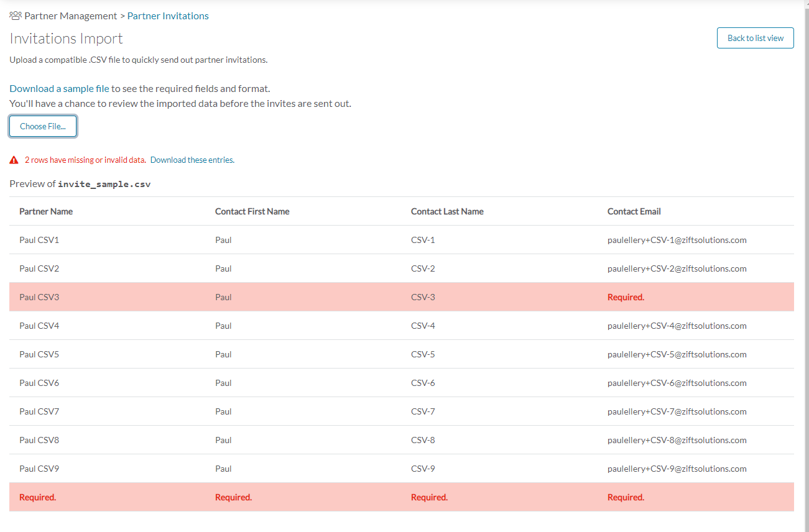Click the invite_sample.csv file name text
The width and height of the screenshot is (809, 532).
pos(104,183)
